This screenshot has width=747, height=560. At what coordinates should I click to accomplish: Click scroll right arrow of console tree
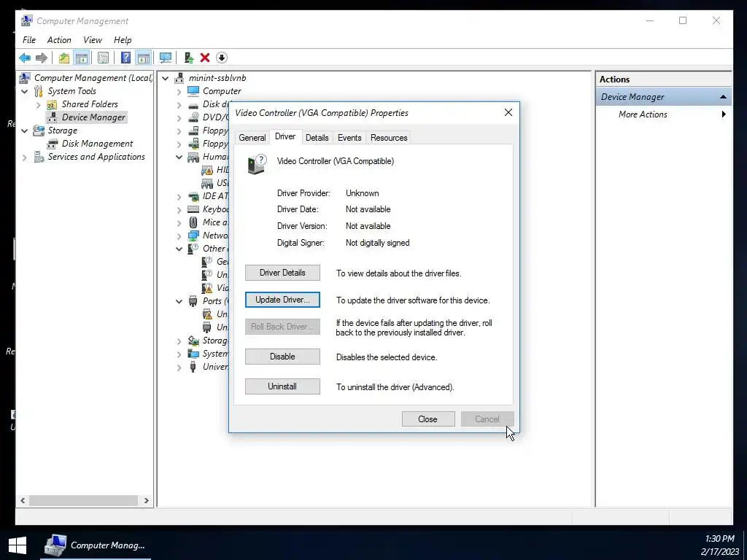coord(146,500)
